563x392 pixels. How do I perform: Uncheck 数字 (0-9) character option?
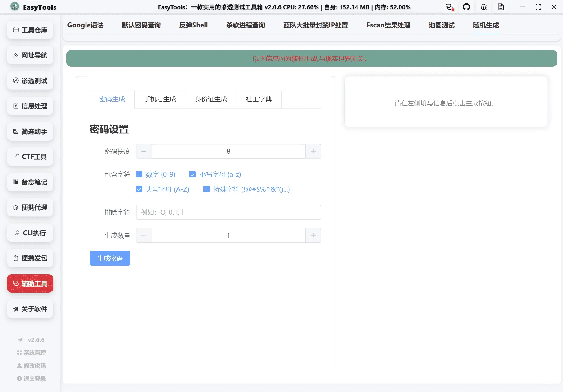(139, 174)
